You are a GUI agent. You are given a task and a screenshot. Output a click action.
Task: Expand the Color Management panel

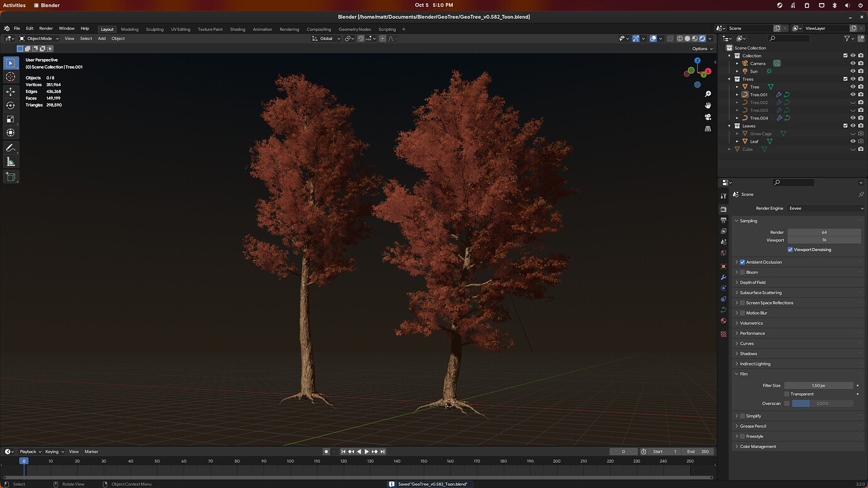(x=758, y=446)
